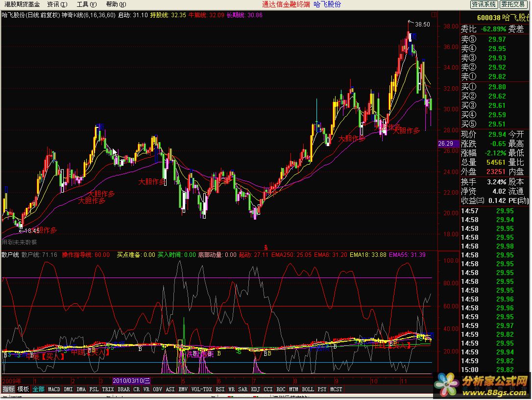Click the 涨幅 -2.12% value
Image resolution: width=532 pixels, height=400 pixels.
point(495,153)
